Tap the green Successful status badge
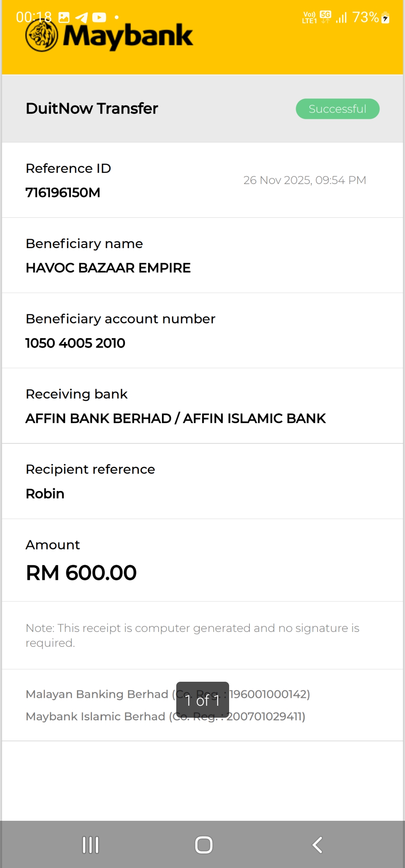The image size is (405, 868). 337,109
